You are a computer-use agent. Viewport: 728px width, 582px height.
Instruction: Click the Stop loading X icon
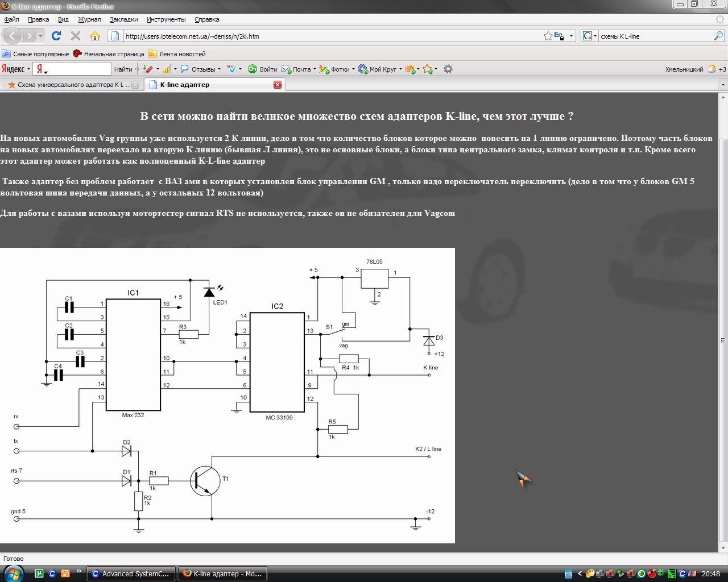[75, 36]
